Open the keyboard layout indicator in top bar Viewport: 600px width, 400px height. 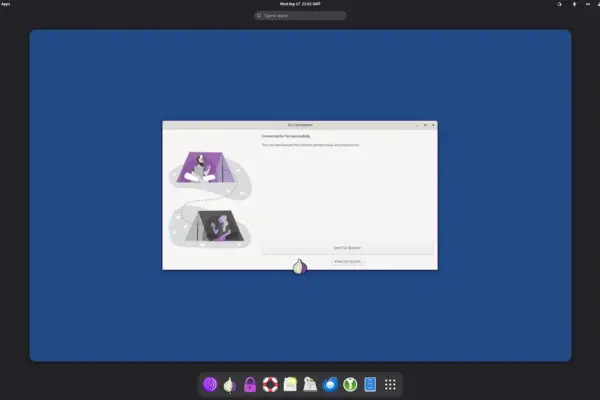click(x=588, y=4)
